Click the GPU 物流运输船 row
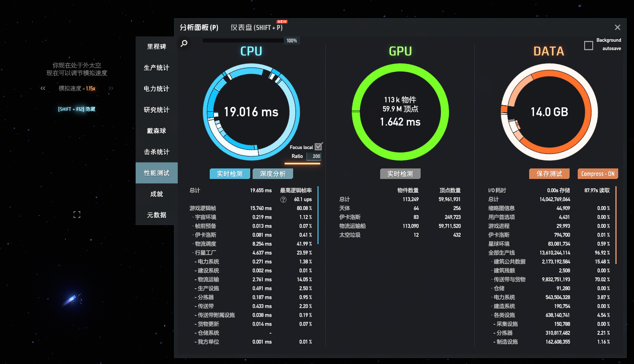 coord(400,226)
